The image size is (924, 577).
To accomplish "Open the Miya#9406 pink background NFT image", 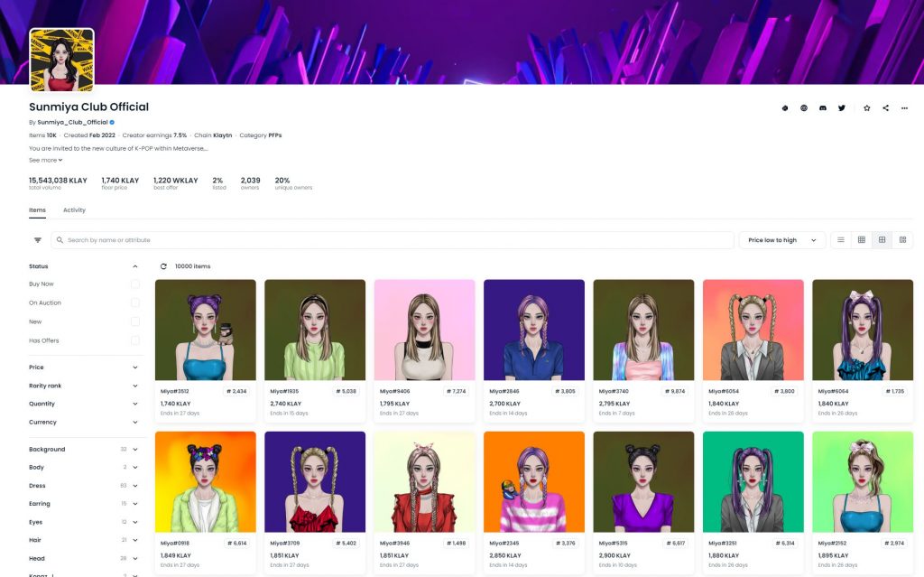I will click(425, 330).
